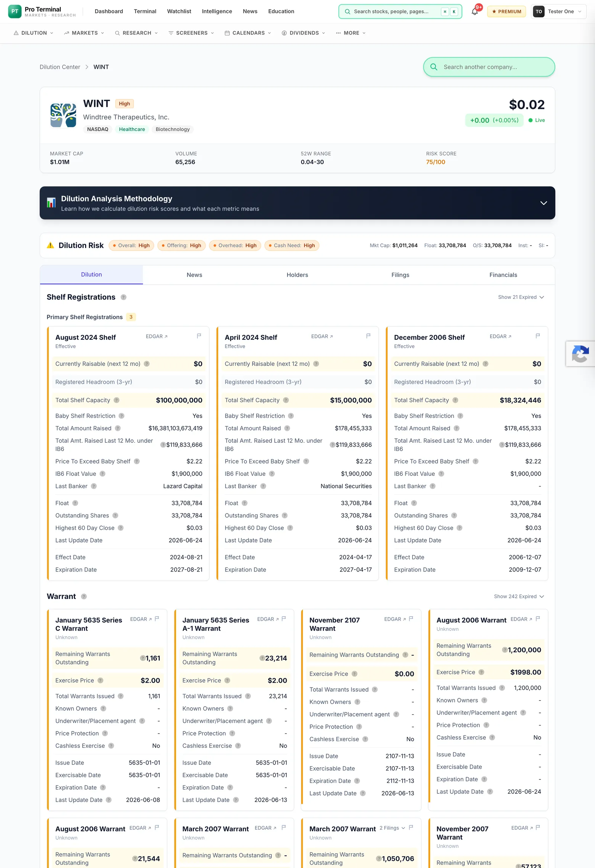Open News in top navigation bar
The height and width of the screenshot is (868, 595).
(x=250, y=12)
